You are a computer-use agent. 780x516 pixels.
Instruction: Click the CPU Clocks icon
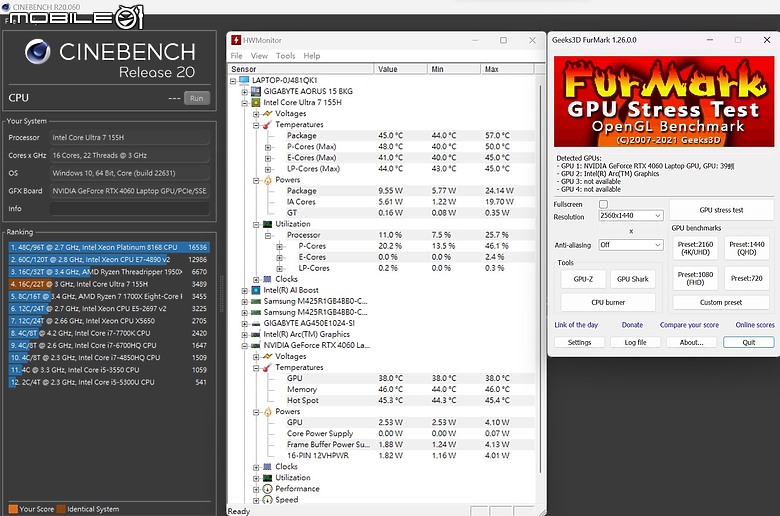click(x=268, y=279)
